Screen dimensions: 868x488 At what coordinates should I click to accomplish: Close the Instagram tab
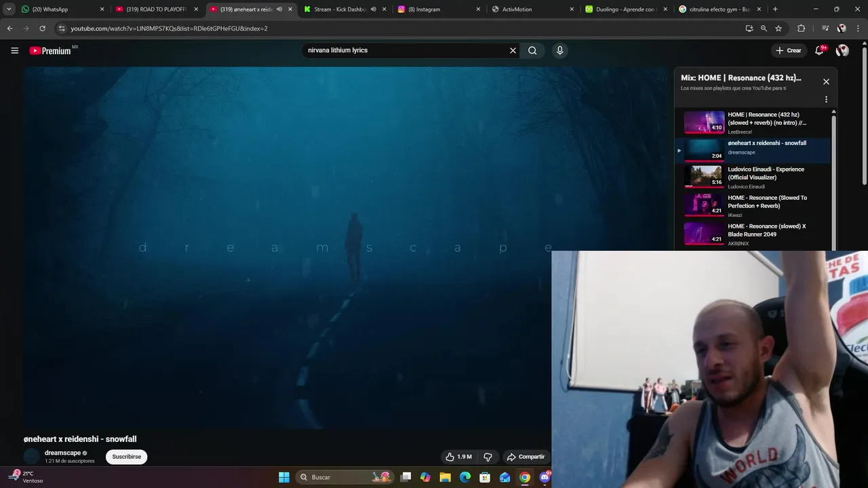[478, 9]
